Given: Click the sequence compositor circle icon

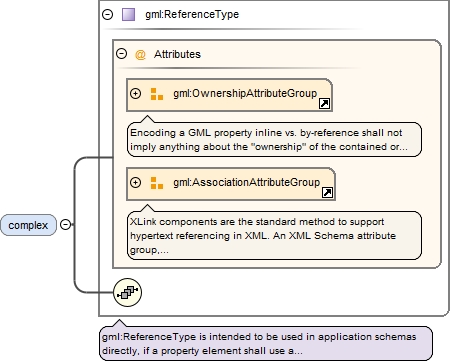Looking at the screenshot, I should click(128, 292).
